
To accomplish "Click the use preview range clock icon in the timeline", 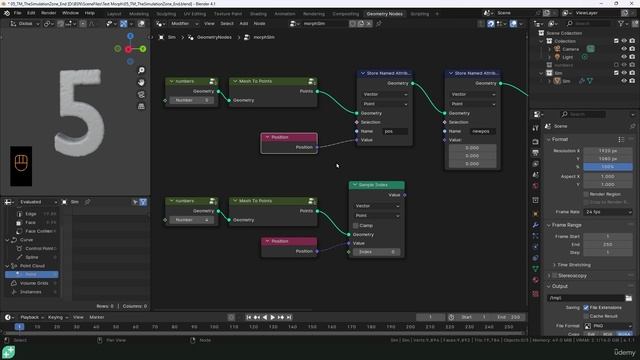I will point(451,317).
